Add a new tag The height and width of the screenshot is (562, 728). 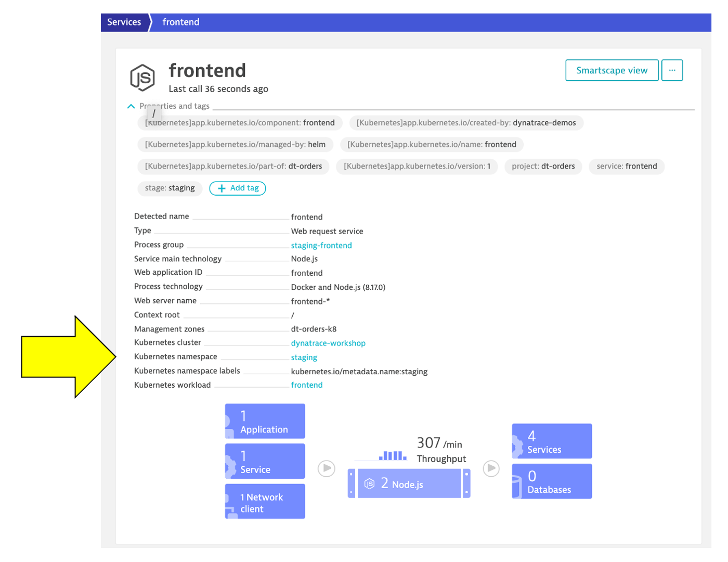click(238, 188)
